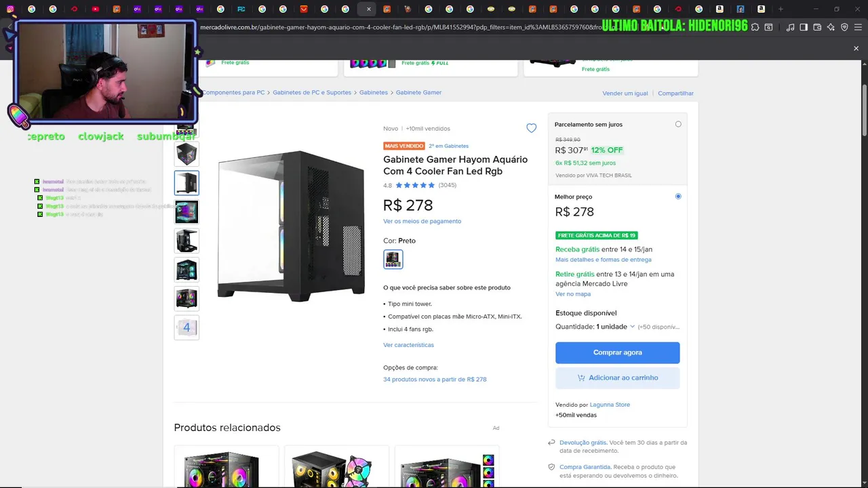868x488 pixels.
Task: Switch to the blue PC favicon tab
Action: coord(241,9)
